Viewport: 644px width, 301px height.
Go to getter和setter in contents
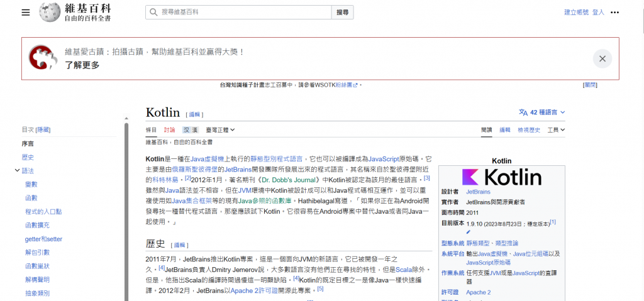tap(43, 239)
